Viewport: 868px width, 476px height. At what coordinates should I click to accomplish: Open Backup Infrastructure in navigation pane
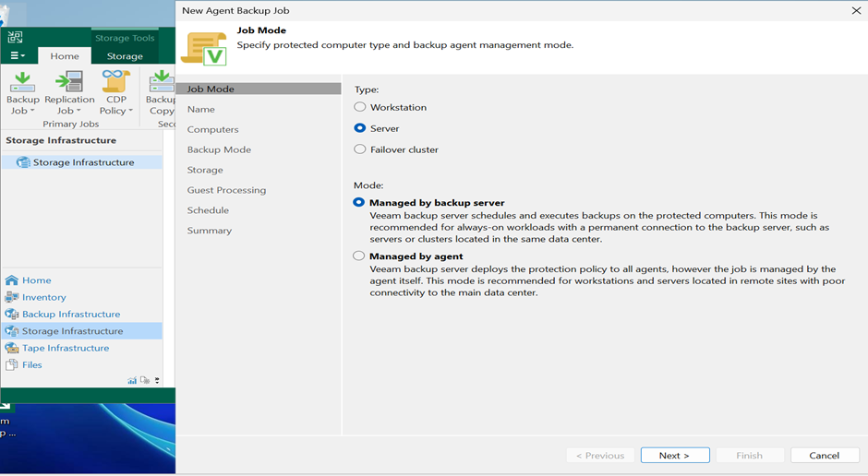71,314
